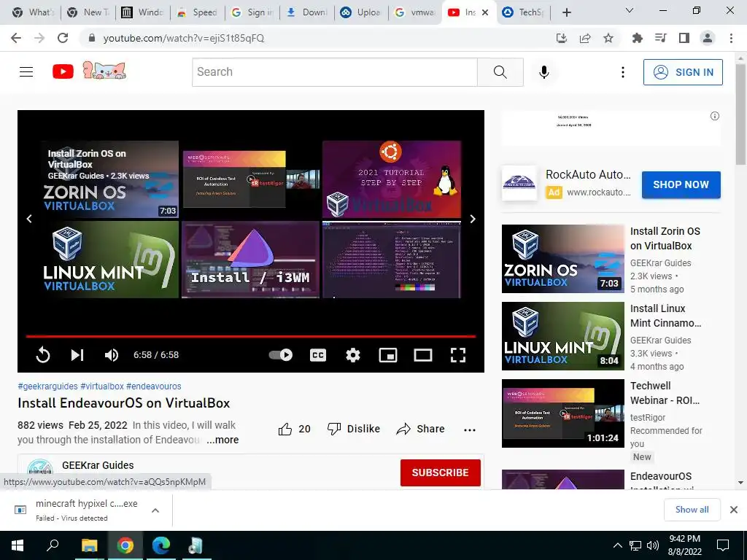
Task: Open a new browser tab
Action: point(566,12)
